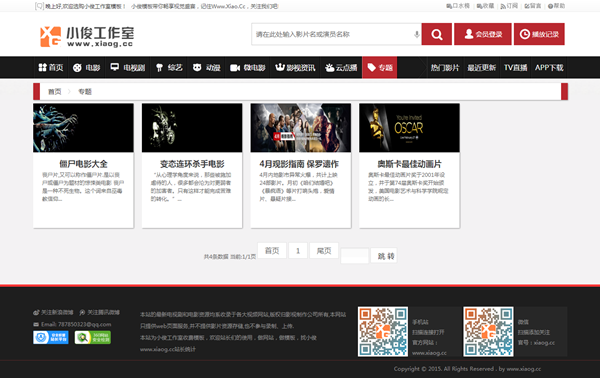Open the 电影 movies nav item
600x378 pixels.
click(x=86, y=68)
